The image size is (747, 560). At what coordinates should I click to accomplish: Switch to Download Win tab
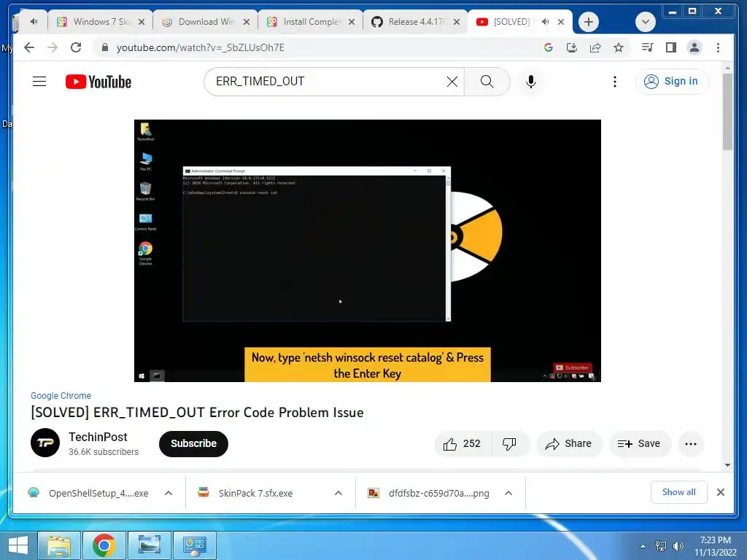point(205,22)
